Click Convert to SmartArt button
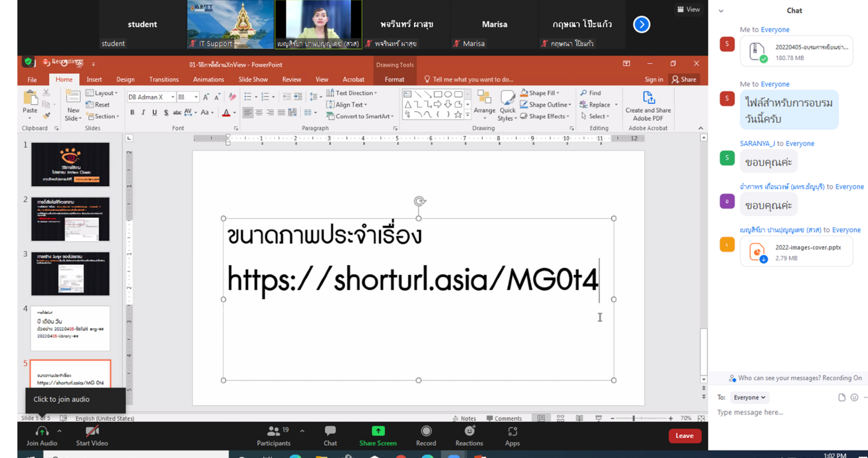Screen dimensions: 868x458 pos(360,116)
